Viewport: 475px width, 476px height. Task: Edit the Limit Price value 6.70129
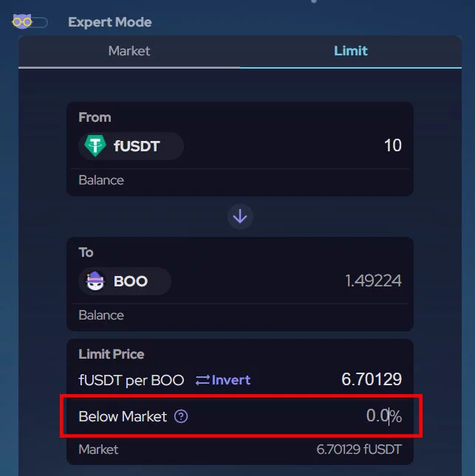click(x=371, y=379)
